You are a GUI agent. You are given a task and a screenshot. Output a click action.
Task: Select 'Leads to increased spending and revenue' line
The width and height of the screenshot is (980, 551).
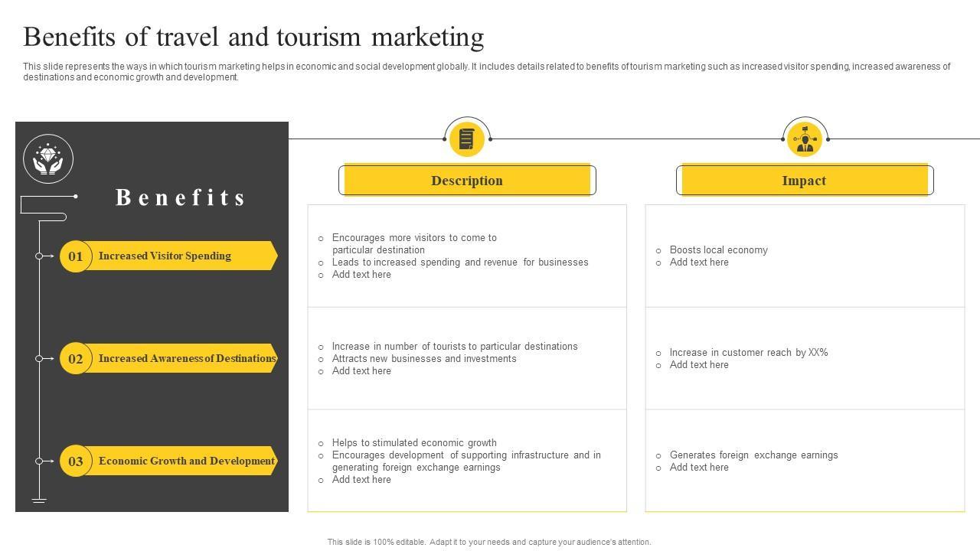[460, 262]
